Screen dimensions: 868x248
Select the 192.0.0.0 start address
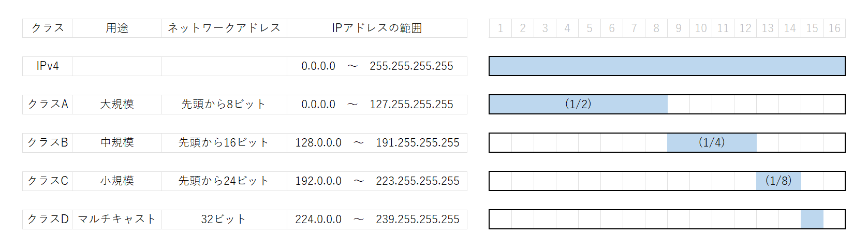click(318, 181)
